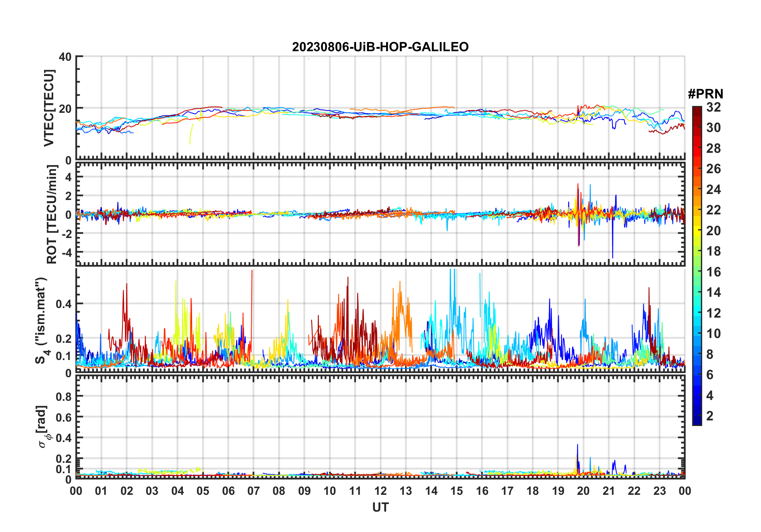The image size is (761, 532).
Task: Click the plot title 20230806-UiB-HOP-GALILEO
Action: 380,47
